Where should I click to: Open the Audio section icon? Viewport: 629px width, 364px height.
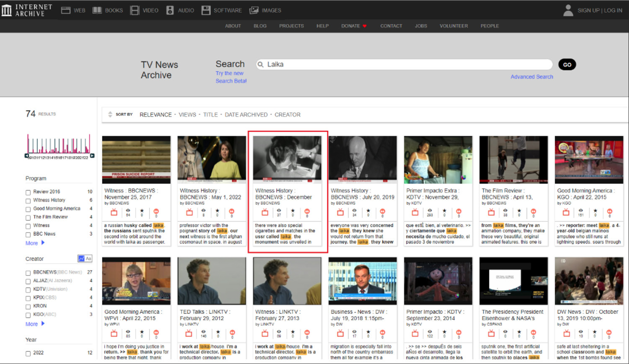[170, 10]
